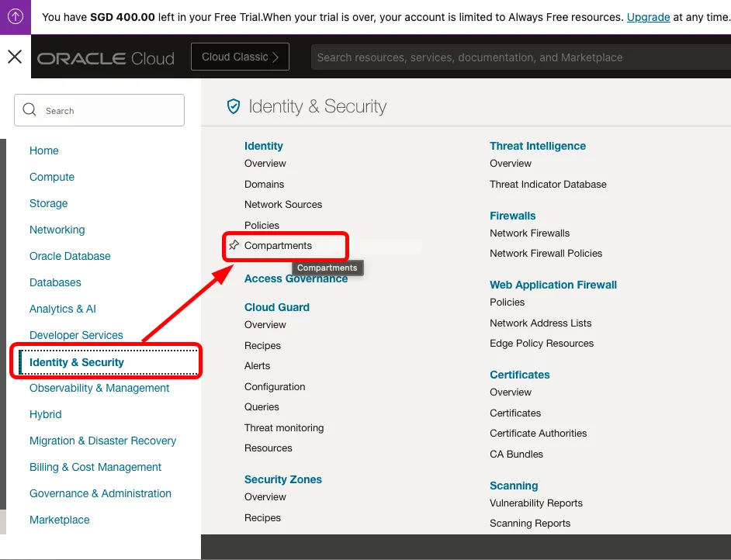Viewport: 731px width, 560px height.
Task: Open Vulnerability Reports under Scanning
Action: point(535,503)
